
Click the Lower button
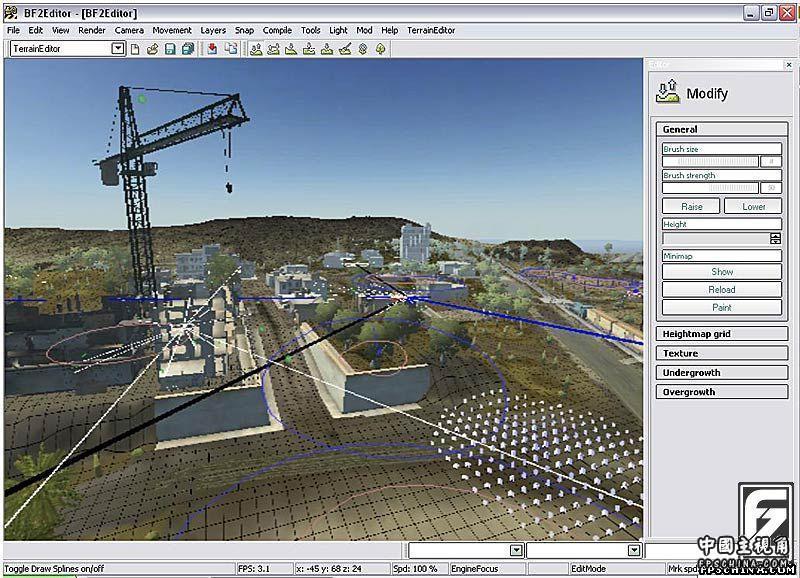pos(754,207)
